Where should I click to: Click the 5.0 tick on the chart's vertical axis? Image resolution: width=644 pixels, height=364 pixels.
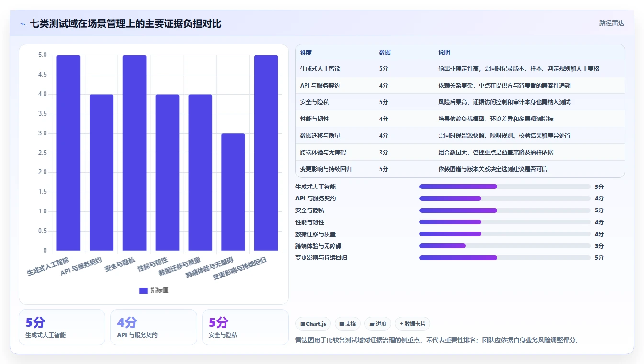(43, 55)
